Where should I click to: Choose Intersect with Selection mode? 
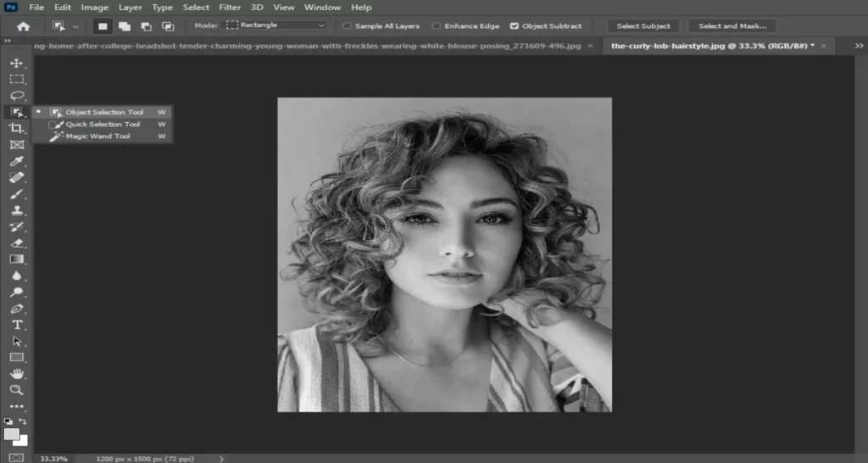[167, 26]
